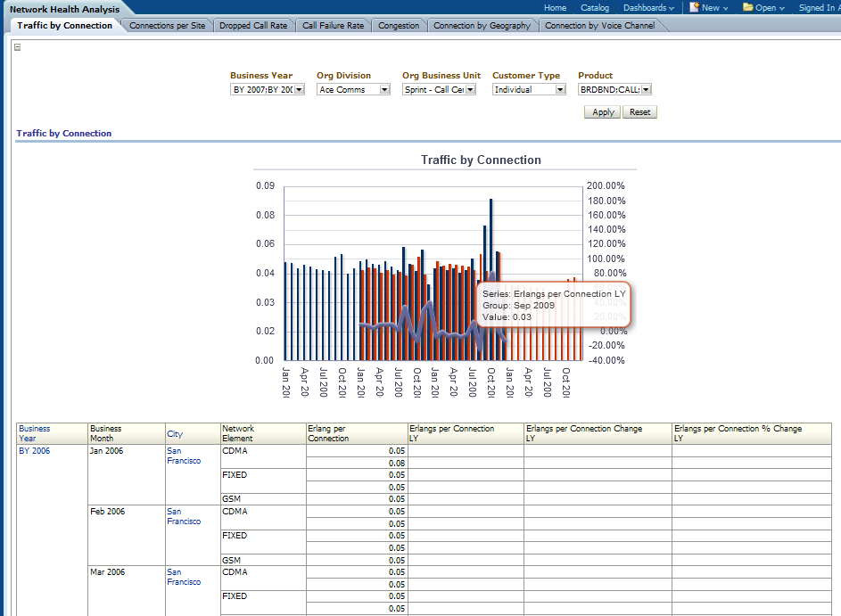The width and height of the screenshot is (841, 616).
Task: Open the Connection by Geography tab
Action: [x=482, y=26]
